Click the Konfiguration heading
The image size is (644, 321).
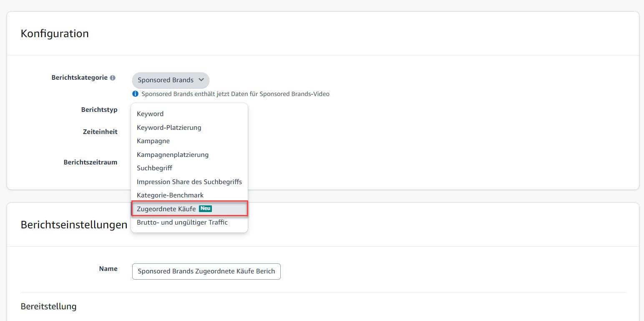click(55, 33)
